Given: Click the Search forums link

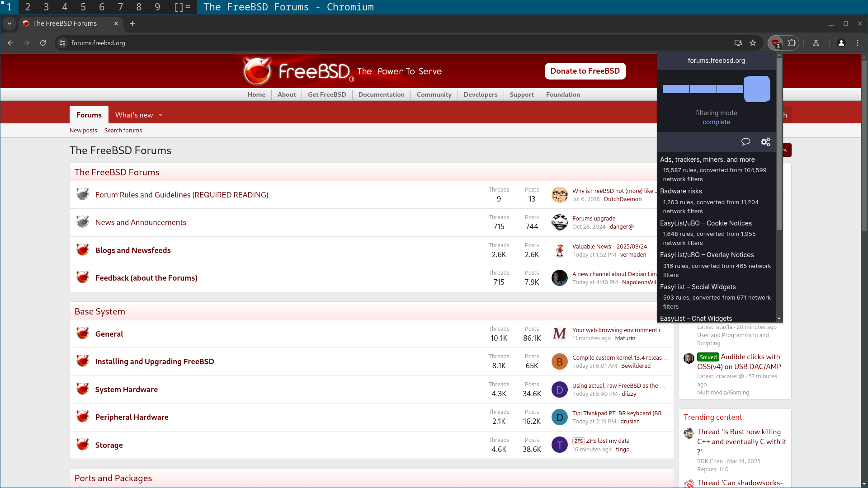Looking at the screenshot, I should (123, 130).
